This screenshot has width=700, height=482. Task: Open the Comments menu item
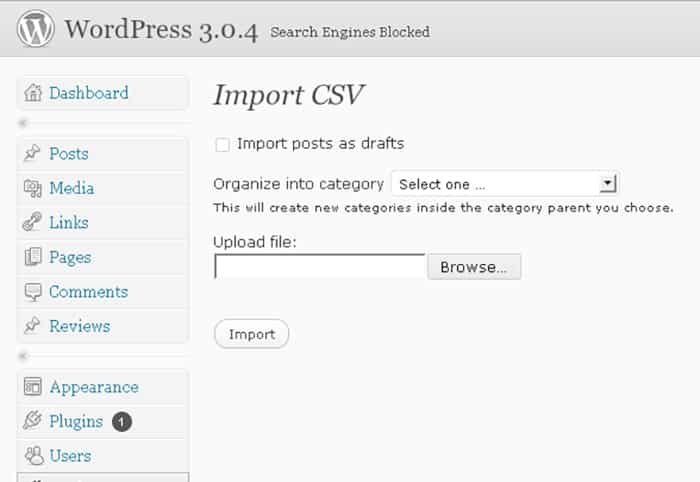[x=103, y=291]
